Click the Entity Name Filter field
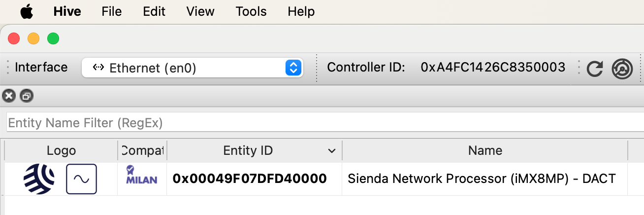The height and width of the screenshot is (215, 644). [325, 122]
